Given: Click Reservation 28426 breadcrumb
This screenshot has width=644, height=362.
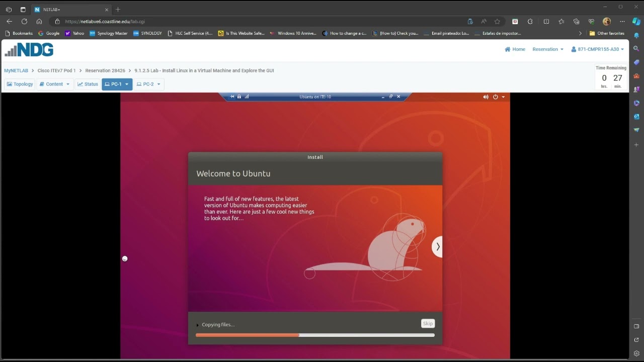Looking at the screenshot, I should [x=105, y=71].
